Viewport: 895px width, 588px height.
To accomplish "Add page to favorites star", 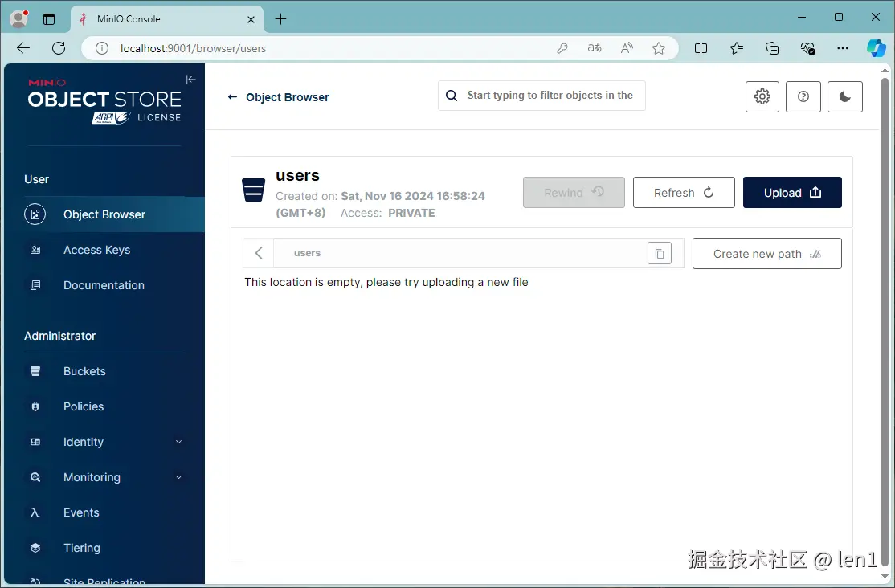I will [x=659, y=48].
